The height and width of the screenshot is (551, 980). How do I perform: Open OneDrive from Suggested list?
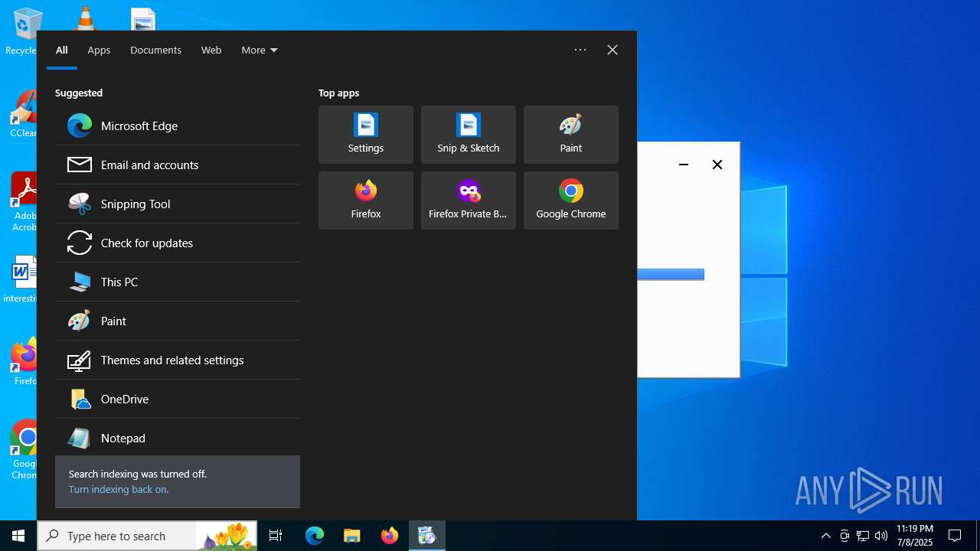click(178, 399)
